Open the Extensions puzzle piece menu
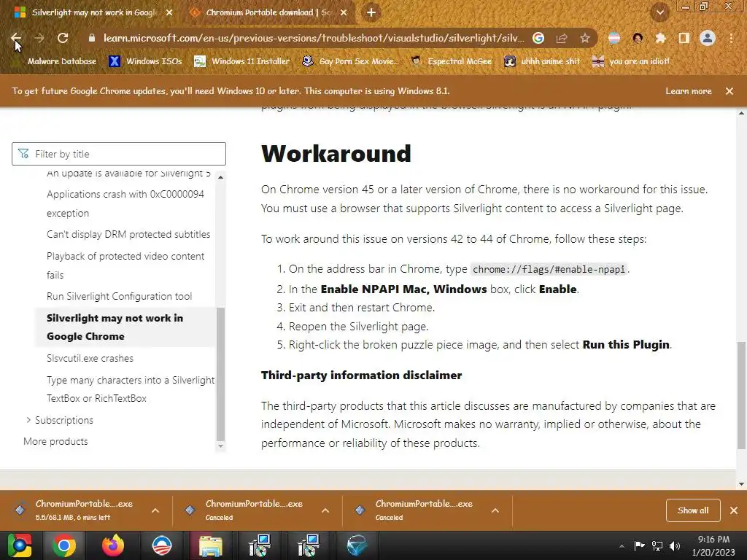The image size is (747, 560). click(x=661, y=38)
